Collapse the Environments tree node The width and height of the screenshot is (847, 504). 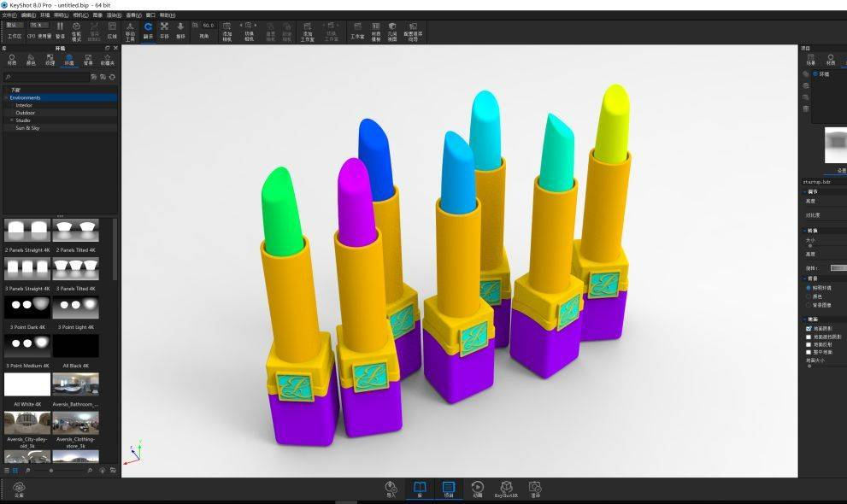pos(7,98)
